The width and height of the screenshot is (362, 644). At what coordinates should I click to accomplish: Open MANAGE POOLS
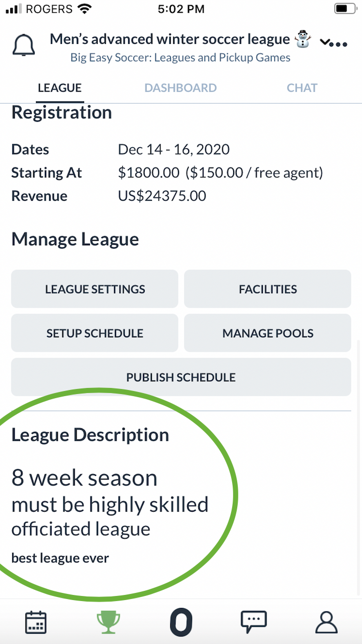267,333
